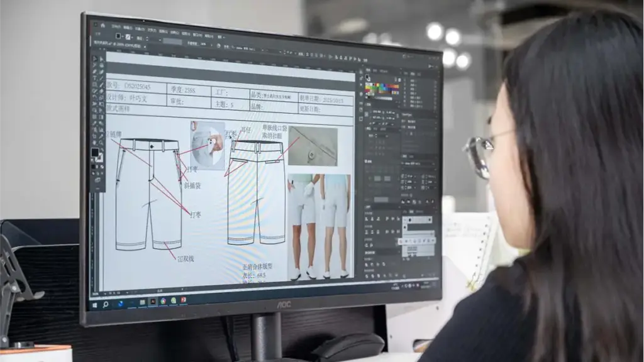Open the 文字 (Type) menu
This screenshot has height=362, width=644.
[152, 30]
